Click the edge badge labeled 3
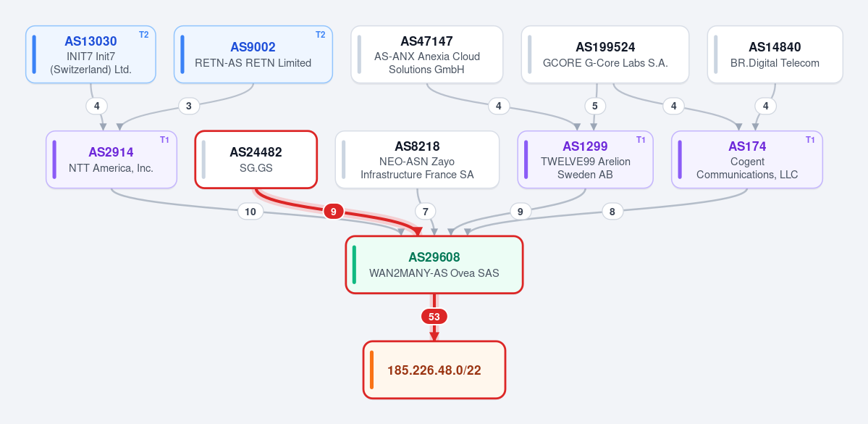Image resolution: width=868 pixels, height=424 pixels. pyautogui.click(x=189, y=106)
